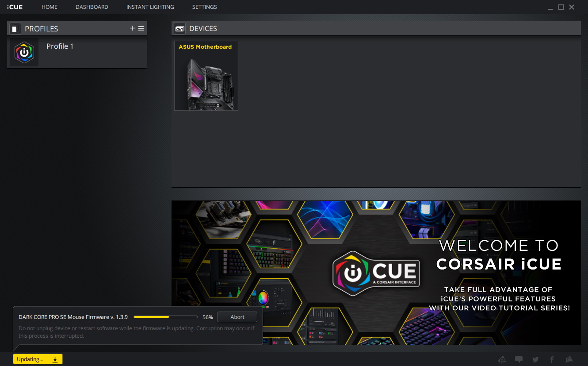Switch to the Dashboard tab
The image size is (588, 366).
pos(92,7)
